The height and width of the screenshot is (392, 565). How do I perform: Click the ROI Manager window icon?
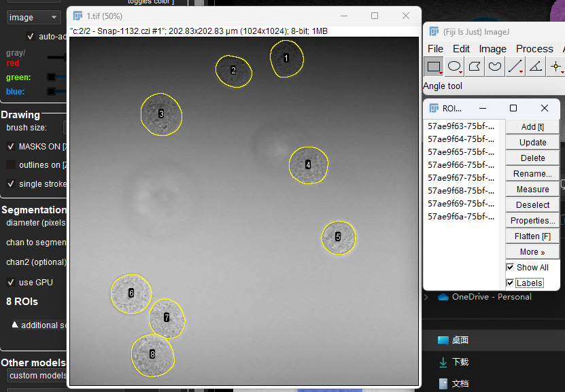tap(434, 108)
